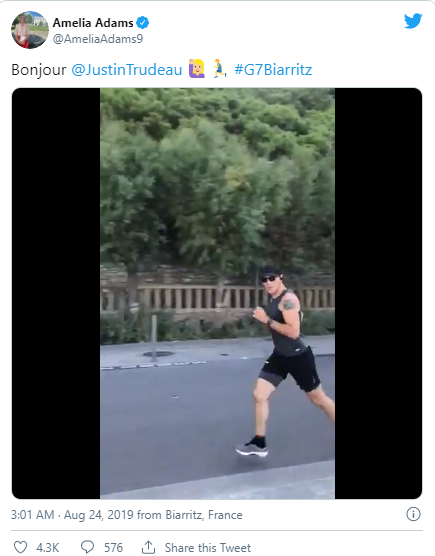Click the Amelia Adams display name
Viewport: 435px width, 556px height.
(x=93, y=23)
